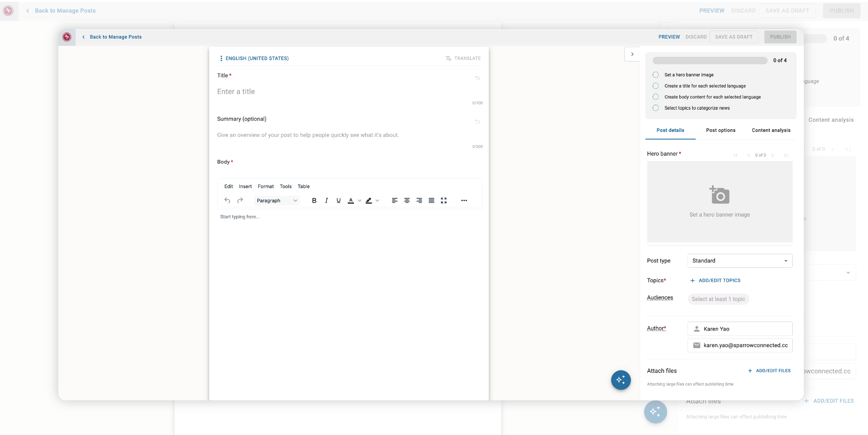The image size is (868, 435).
Task: Open the three-dots more toolbar options
Action: [x=464, y=200]
